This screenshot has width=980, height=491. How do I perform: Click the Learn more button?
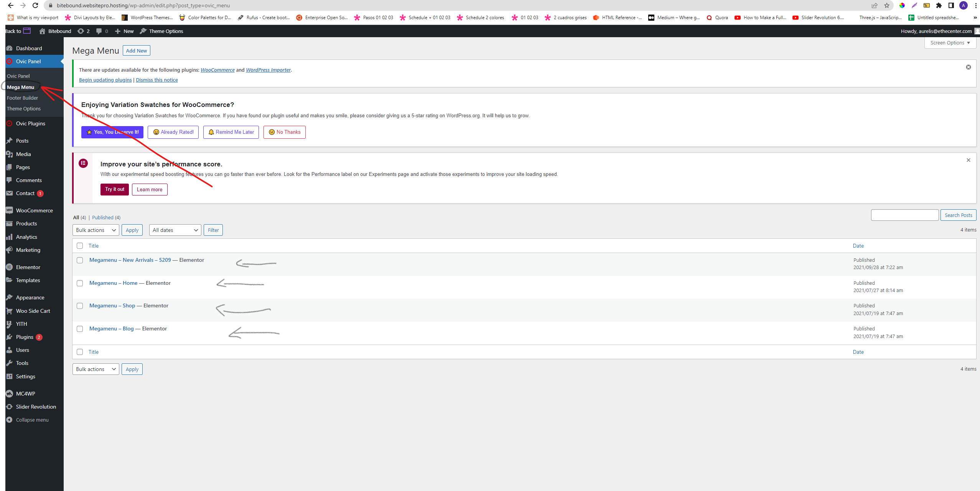pos(150,189)
